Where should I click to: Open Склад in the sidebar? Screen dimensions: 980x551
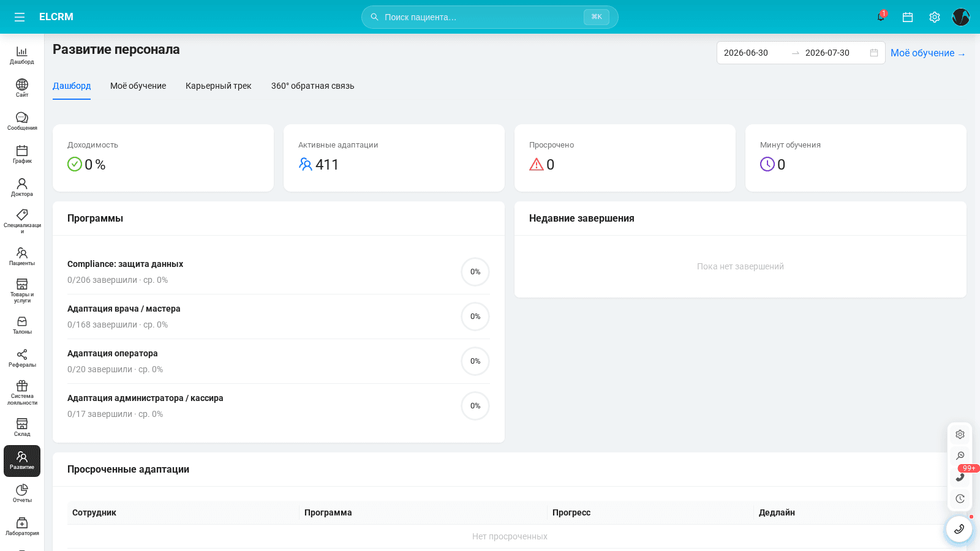[x=22, y=427]
